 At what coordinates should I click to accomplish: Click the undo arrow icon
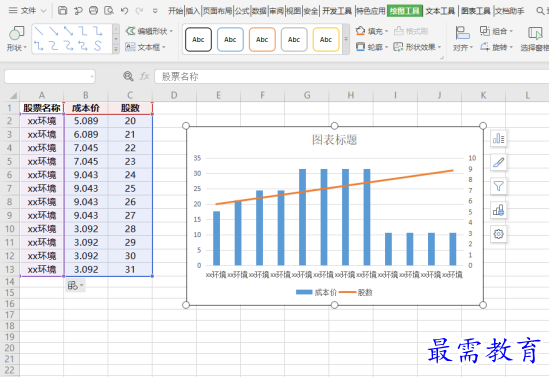pyautogui.click(x=124, y=11)
